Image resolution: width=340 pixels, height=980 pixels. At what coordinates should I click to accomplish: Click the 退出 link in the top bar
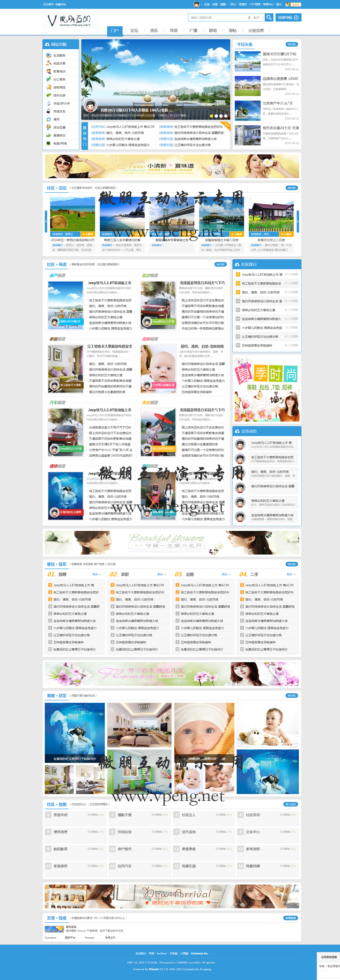pos(279,4)
